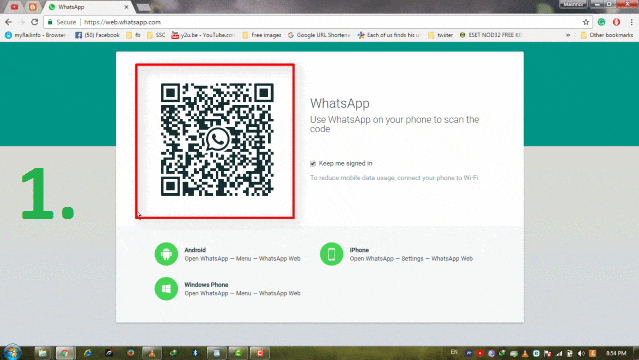Click the 8:54 PM system clock

tap(616, 353)
